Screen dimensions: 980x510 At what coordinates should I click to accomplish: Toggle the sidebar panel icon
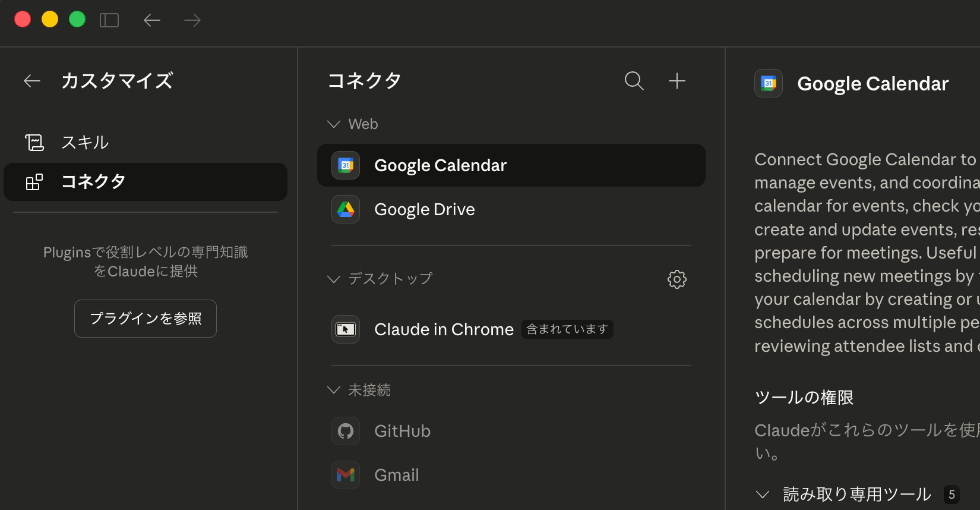coord(109,20)
